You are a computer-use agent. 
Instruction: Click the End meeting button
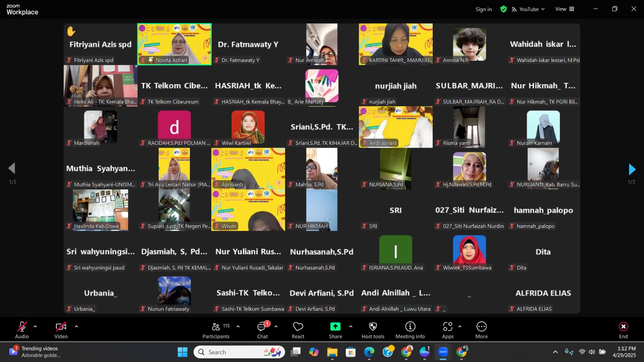point(623,330)
